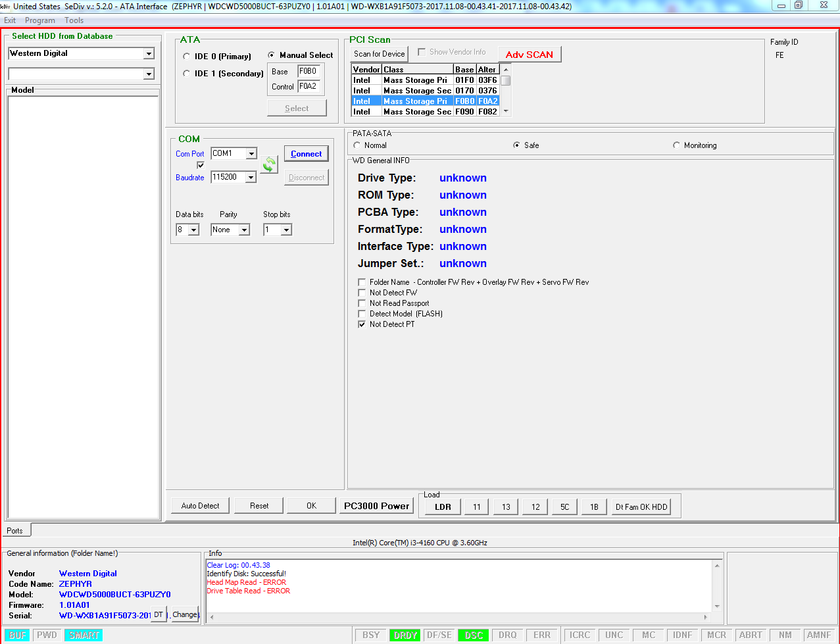
Task: Expand the Baudrate 115200 dropdown
Action: click(x=251, y=177)
